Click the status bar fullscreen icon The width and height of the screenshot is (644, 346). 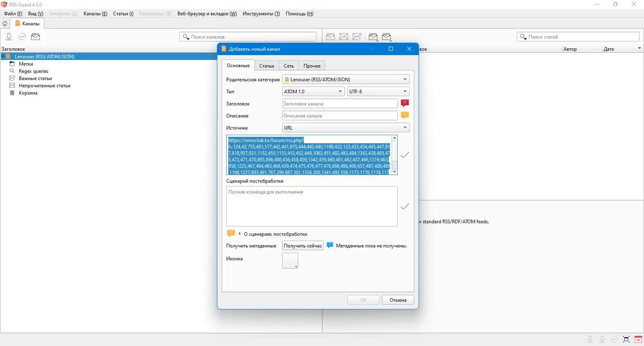pos(626,339)
